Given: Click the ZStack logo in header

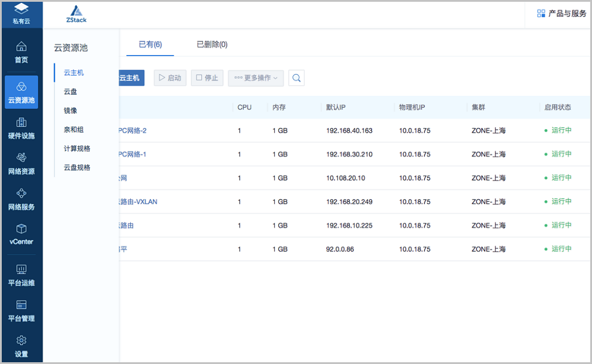Looking at the screenshot, I should tap(76, 14).
